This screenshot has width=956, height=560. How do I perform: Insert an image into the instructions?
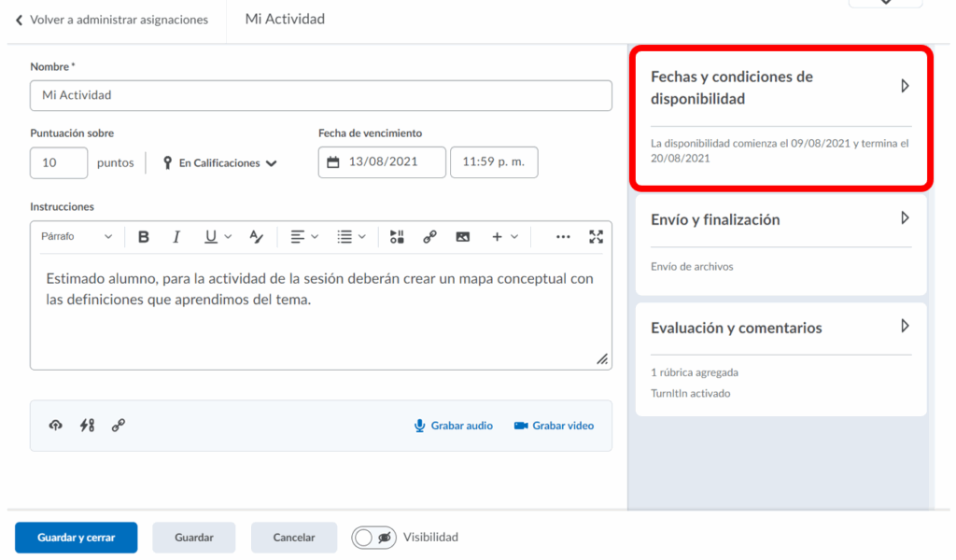[462, 237]
